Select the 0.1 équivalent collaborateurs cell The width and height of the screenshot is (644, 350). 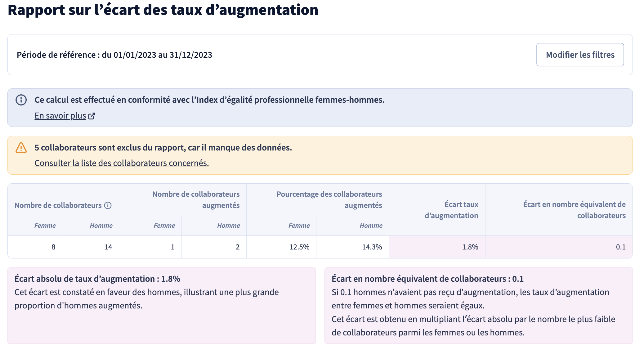(559, 247)
